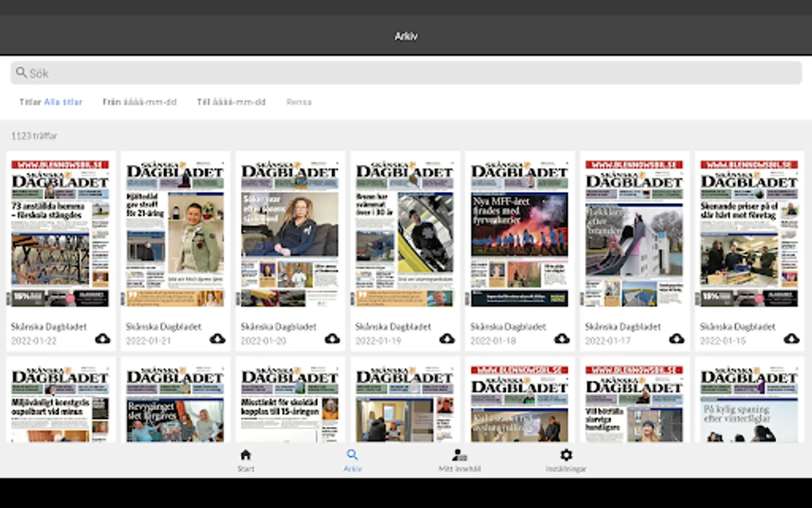Click the date text '2022-01-21'

pyautogui.click(x=148, y=341)
